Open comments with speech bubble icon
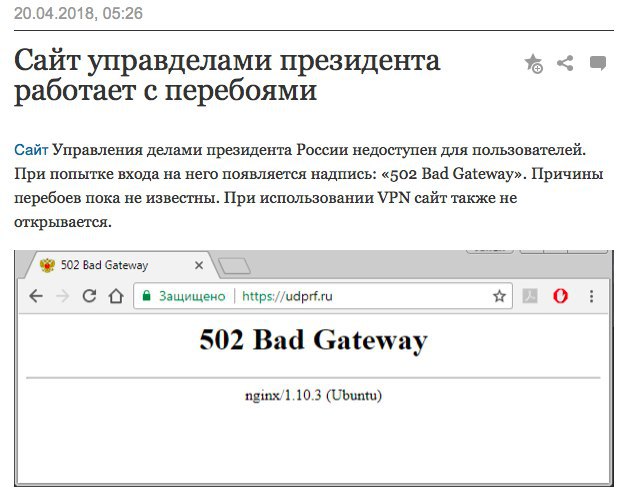The width and height of the screenshot is (635, 503). (598, 63)
